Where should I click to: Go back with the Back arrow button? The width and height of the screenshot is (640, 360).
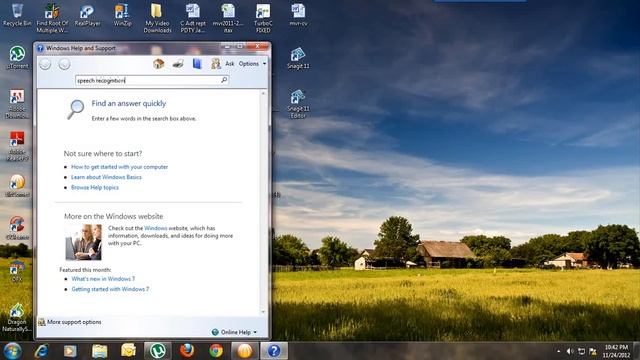[45, 64]
